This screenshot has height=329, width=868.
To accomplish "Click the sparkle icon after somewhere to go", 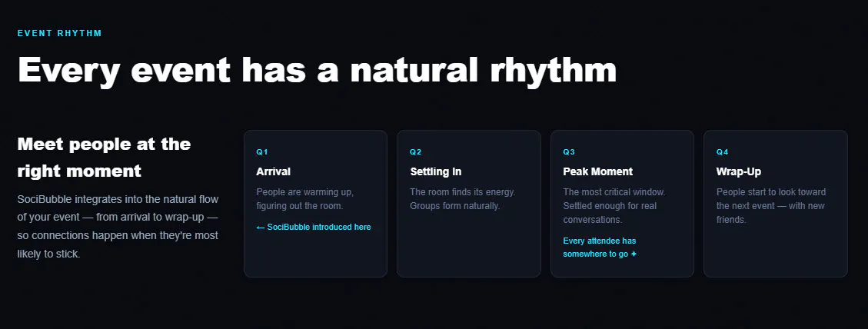I will (634, 254).
